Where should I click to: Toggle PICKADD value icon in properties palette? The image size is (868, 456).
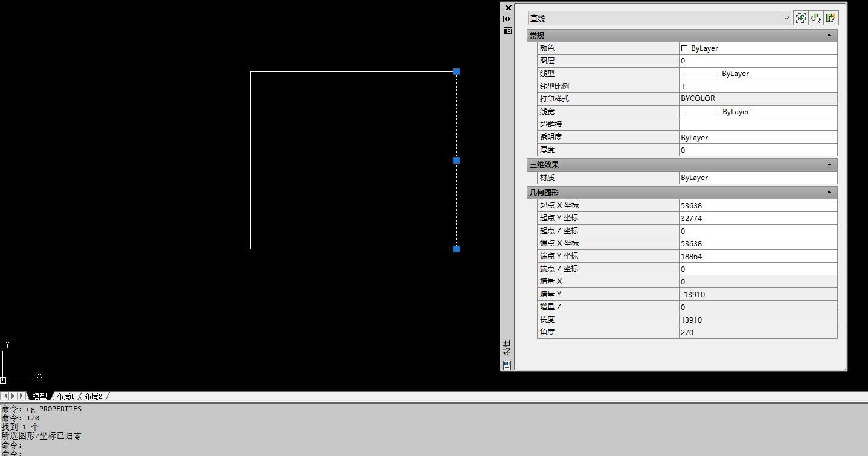pyautogui.click(x=800, y=18)
